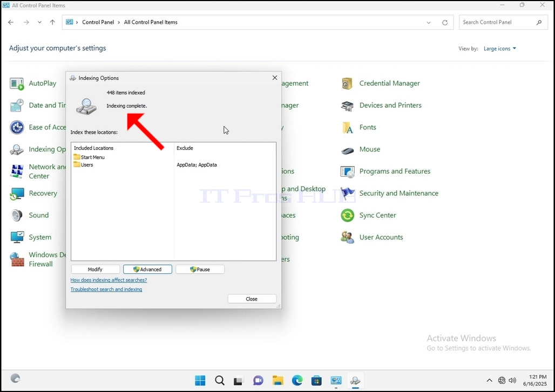Open 'How does indexing affect searches?' link
The width and height of the screenshot is (555, 392).
coord(109,280)
